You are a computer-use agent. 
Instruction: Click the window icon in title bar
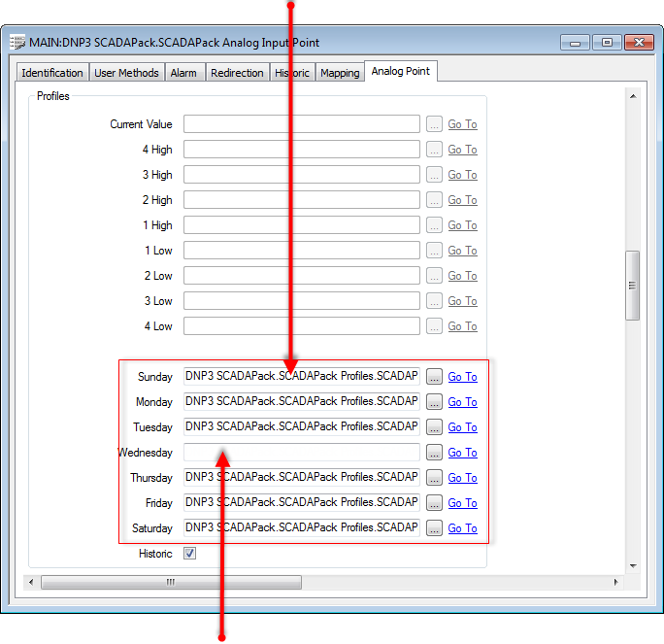[17, 43]
